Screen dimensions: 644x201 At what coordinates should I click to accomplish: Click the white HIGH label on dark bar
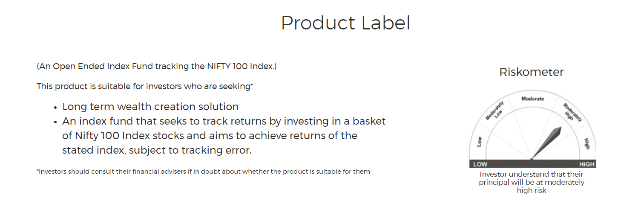(x=586, y=164)
